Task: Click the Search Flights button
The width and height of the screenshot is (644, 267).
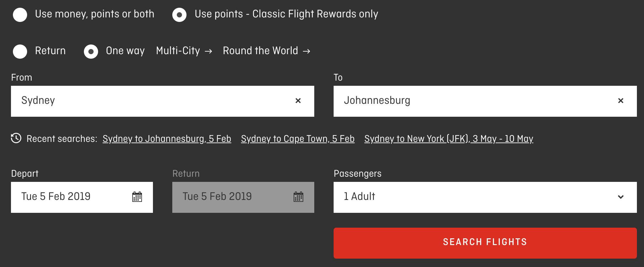Action: [x=485, y=243]
